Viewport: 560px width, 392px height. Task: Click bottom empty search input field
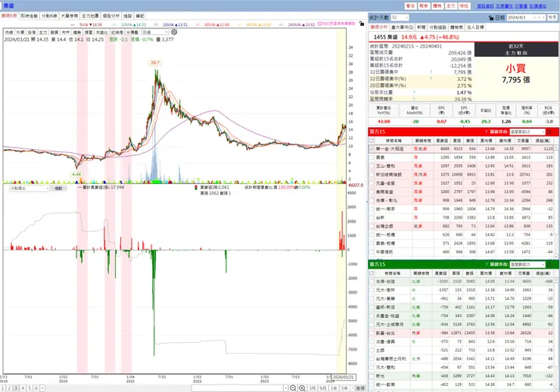click(238, 388)
